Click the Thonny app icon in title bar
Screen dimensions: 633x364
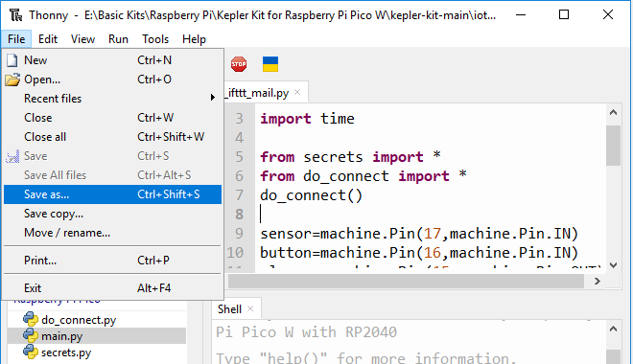[x=15, y=15]
